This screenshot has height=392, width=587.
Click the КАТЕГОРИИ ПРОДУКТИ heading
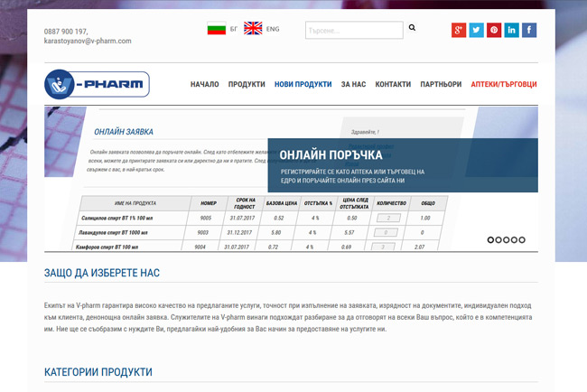(x=98, y=372)
